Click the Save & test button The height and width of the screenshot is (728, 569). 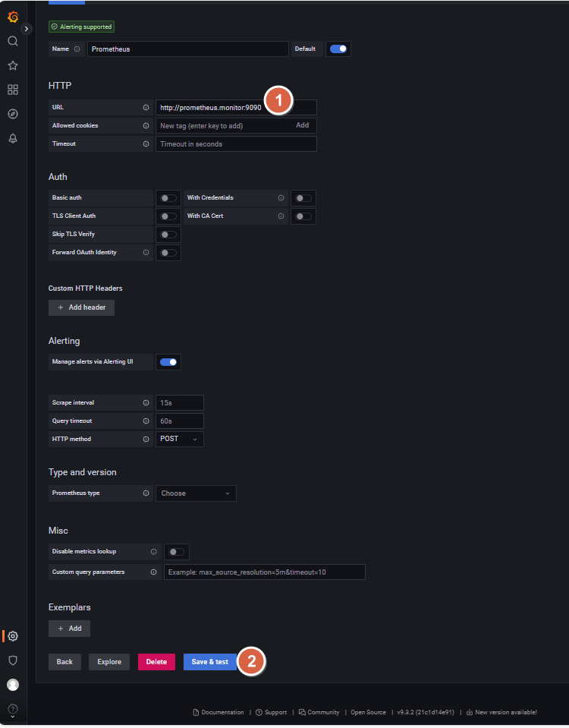[210, 662]
